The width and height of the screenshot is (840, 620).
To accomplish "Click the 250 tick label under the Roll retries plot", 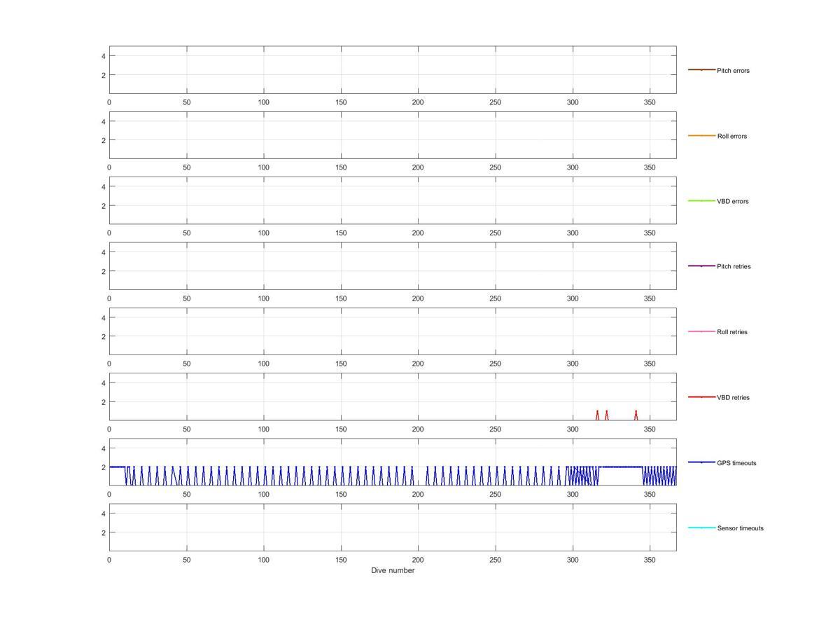I will click(x=495, y=364).
